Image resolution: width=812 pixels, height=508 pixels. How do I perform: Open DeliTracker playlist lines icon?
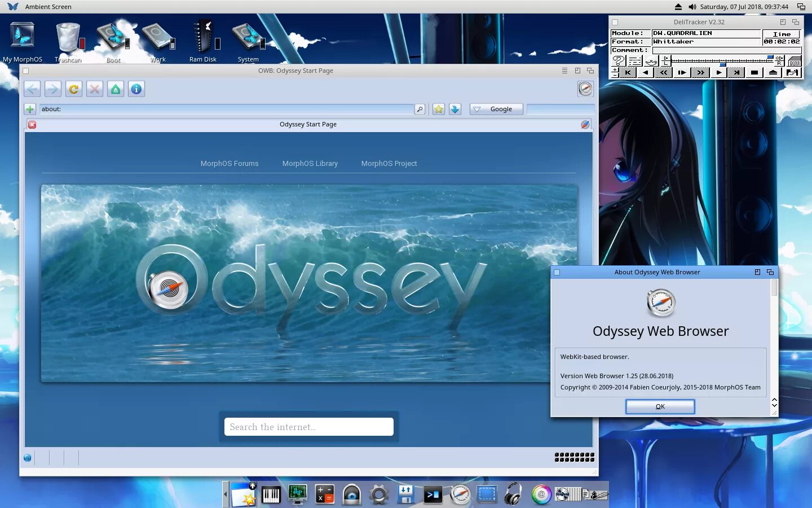(635, 60)
